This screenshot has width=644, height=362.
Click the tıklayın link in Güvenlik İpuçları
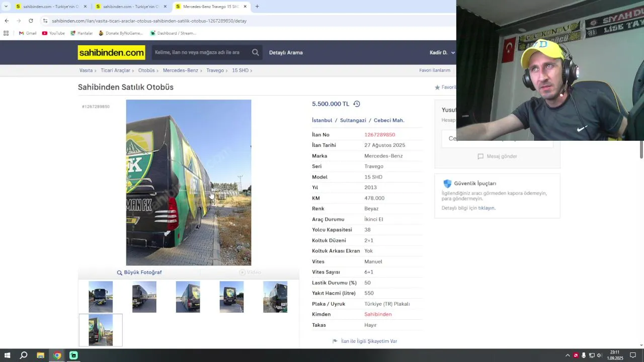486,208
